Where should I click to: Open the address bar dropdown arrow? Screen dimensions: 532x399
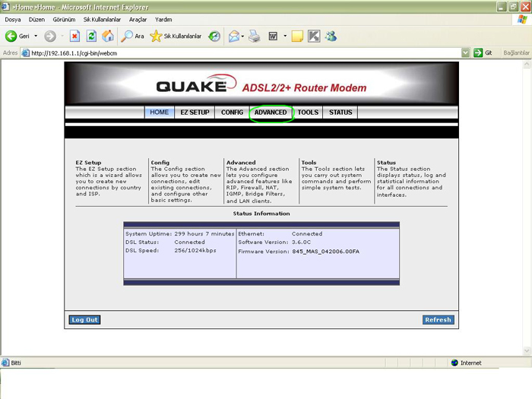pos(465,52)
